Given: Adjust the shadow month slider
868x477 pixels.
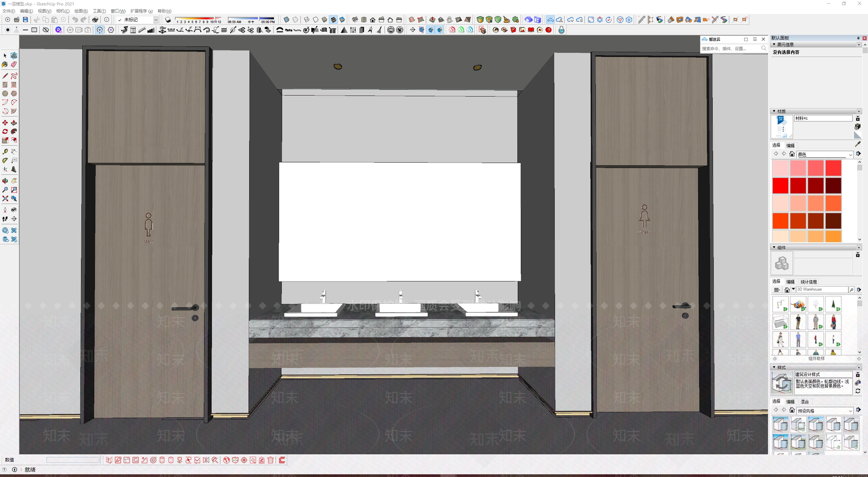Looking at the screenshot, I should point(199,20).
